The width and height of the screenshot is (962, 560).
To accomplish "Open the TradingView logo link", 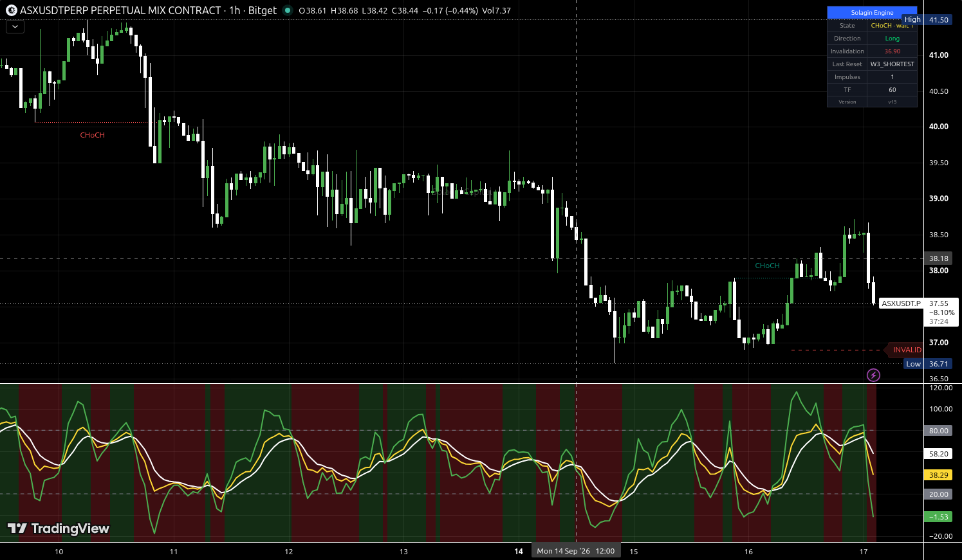I will (59, 528).
